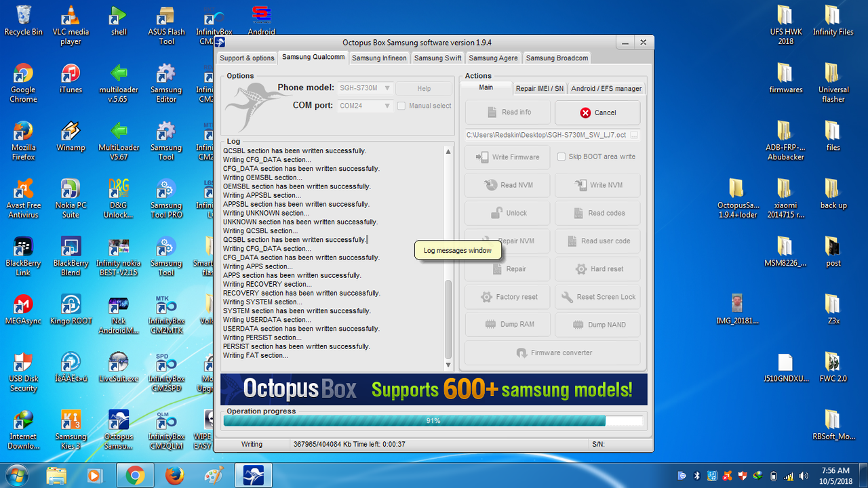Select the FWC 2.0 desktop icon

[x=833, y=367]
